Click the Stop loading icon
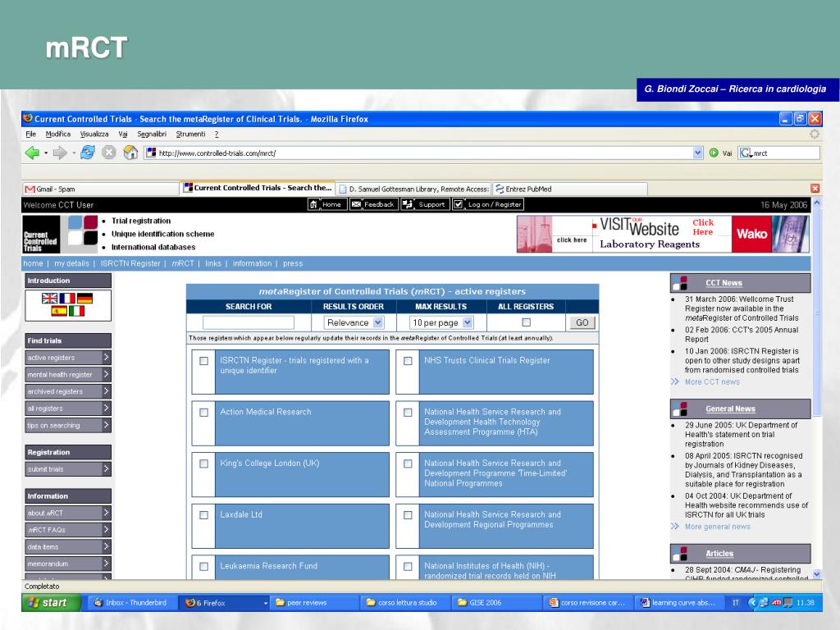Image resolution: width=840 pixels, height=630 pixels. click(109, 153)
